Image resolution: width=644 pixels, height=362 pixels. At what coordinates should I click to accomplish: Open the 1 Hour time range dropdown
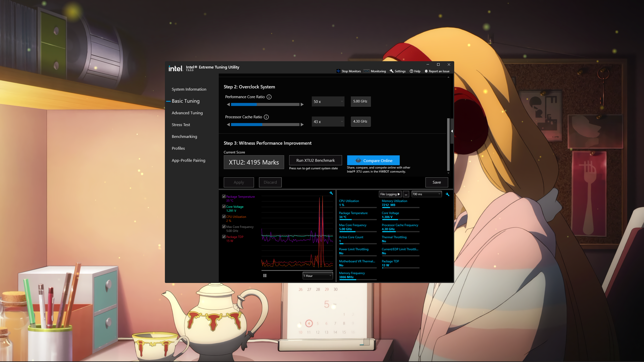point(318,276)
